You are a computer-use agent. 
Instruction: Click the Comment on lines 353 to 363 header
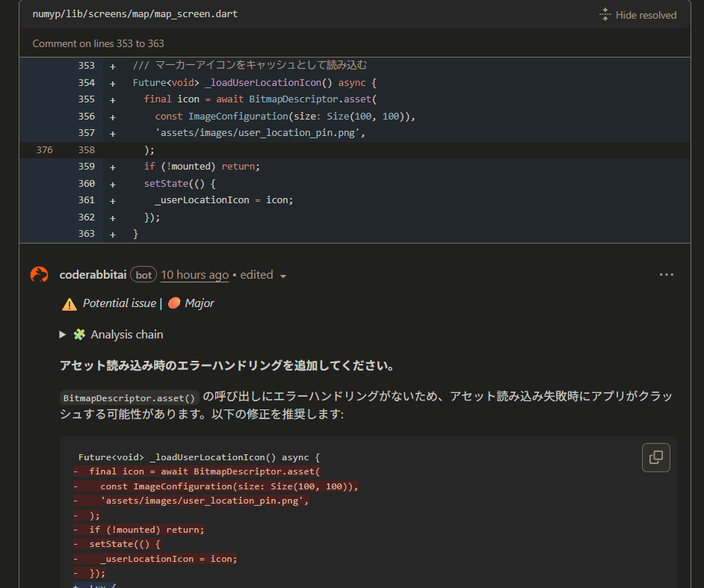point(98,43)
